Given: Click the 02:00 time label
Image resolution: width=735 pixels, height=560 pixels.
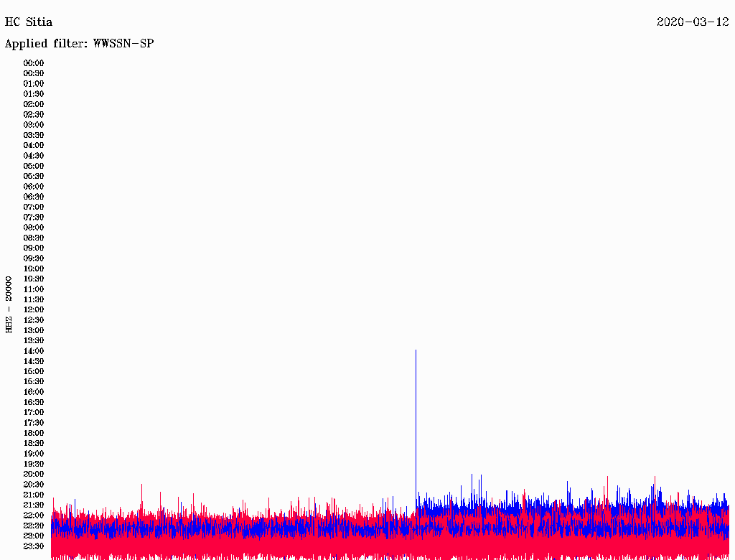Looking at the screenshot, I should [34, 104].
